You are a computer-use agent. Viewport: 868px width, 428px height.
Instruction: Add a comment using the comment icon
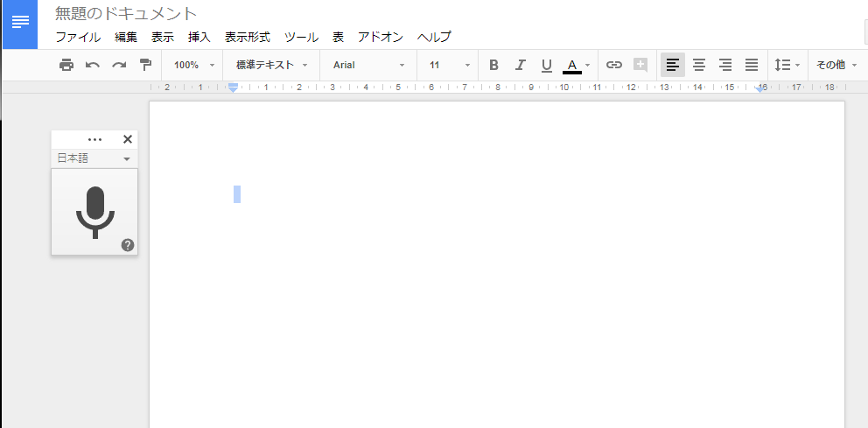(x=640, y=65)
